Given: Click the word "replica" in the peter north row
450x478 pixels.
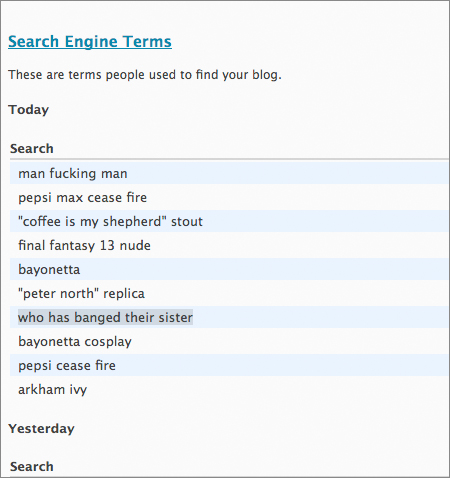Looking at the screenshot, I should [x=124, y=294].
